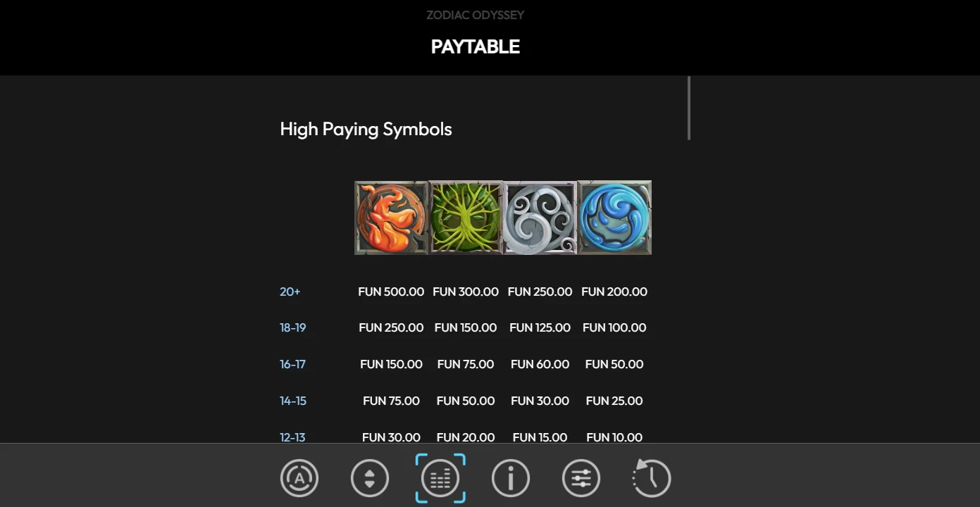Click the ZODIAC ODYSSEY title text
Image resolution: width=980 pixels, height=507 pixels.
click(476, 15)
